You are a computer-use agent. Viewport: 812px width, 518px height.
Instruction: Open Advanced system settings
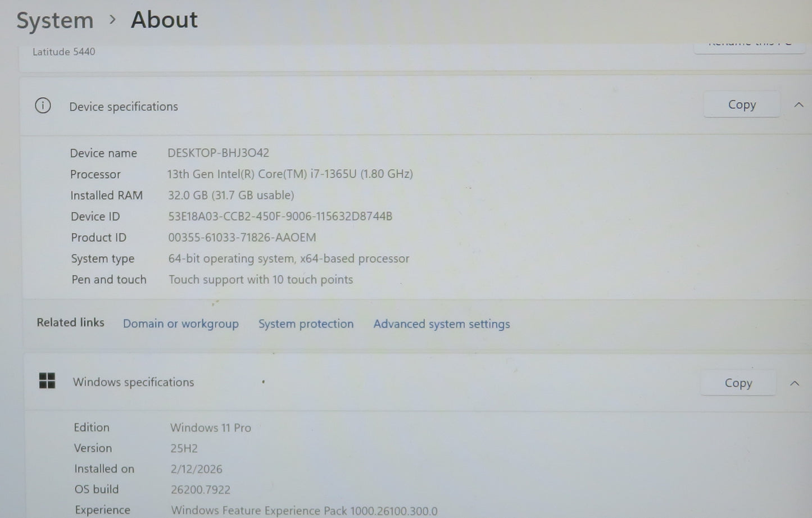[441, 324]
